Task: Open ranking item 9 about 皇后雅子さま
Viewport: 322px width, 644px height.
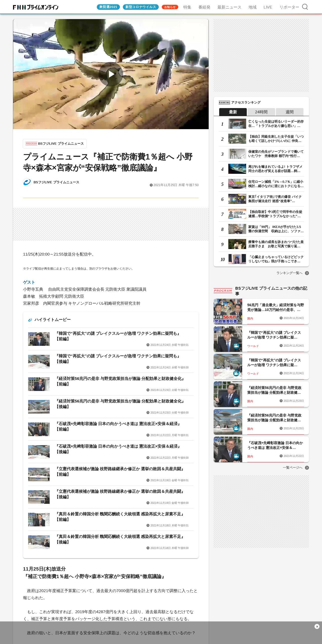Action: click(x=261, y=244)
